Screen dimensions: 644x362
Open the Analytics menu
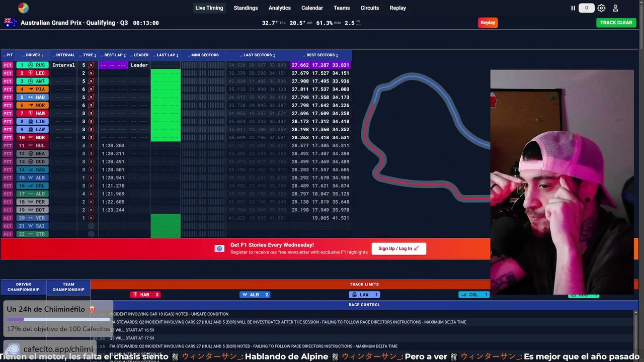pyautogui.click(x=280, y=8)
